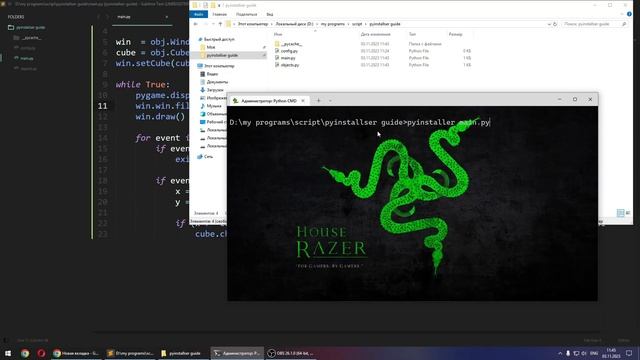The width and height of the screenshot is (640, 360).
Task: Open Documents folder in Explorer sidebar
Action: 214,82
